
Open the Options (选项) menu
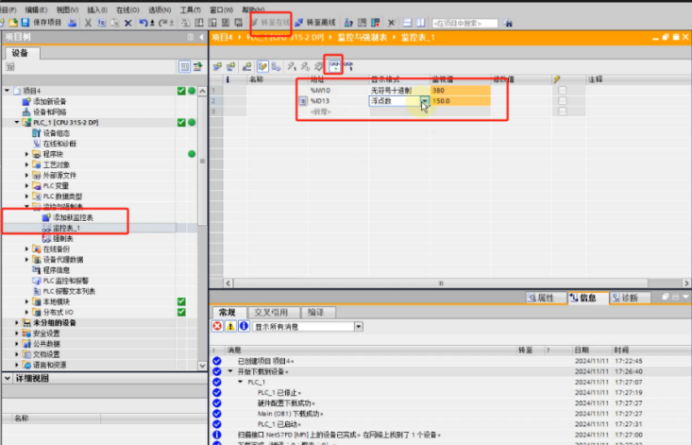click(x=159, y=9)
